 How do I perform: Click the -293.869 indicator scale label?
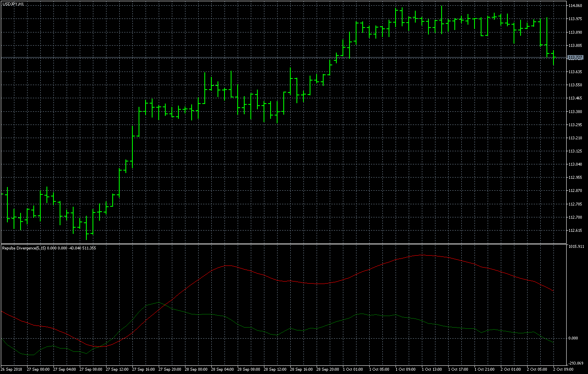575,363
